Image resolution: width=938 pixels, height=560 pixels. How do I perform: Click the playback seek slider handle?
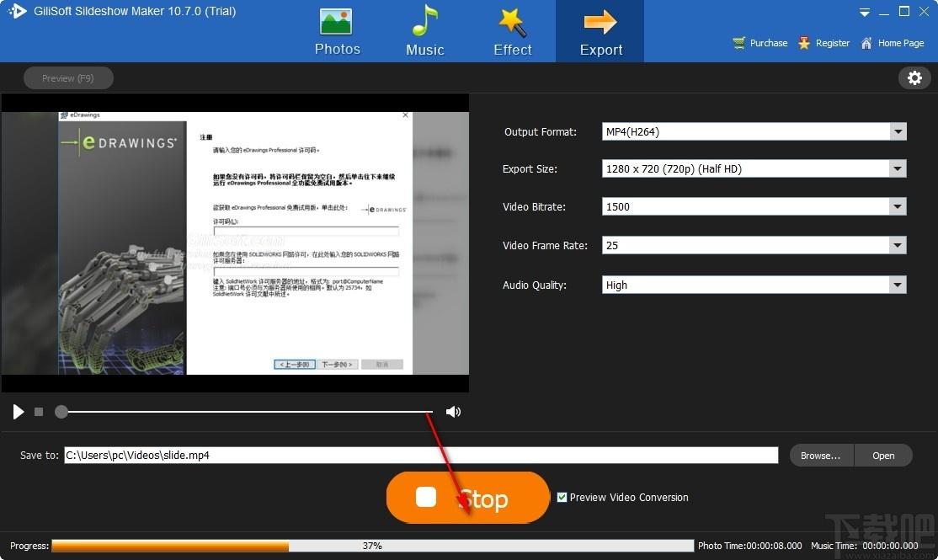point(61,412)
